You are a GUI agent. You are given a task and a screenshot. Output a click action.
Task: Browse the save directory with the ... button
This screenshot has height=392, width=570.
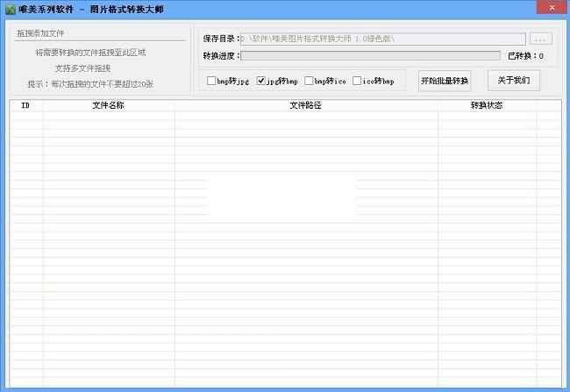pyautogui.click(x=541, y=39)
